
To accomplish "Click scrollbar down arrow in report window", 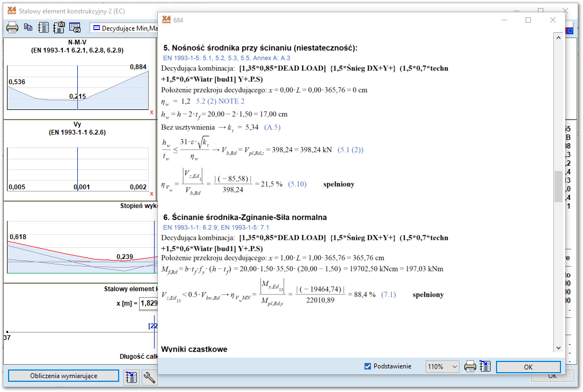I will pos(558,347).
